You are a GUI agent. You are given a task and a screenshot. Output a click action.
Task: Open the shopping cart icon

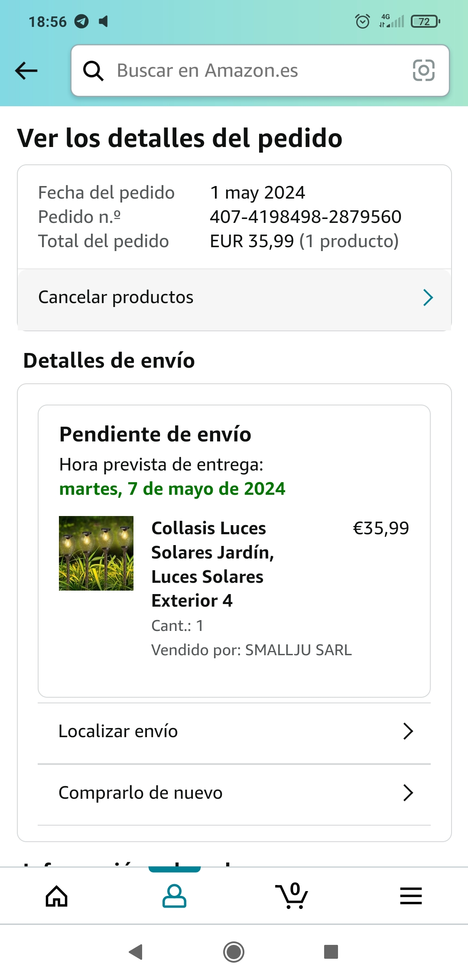click(292, 895)
